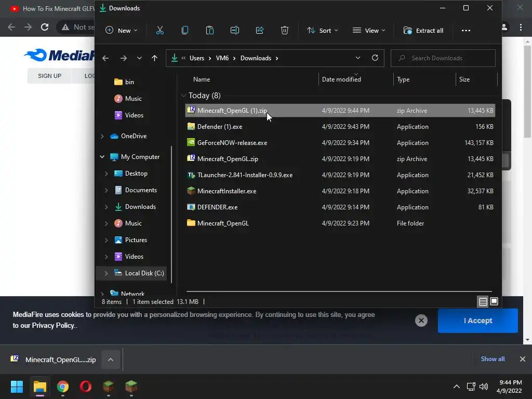Close the Chrome downloads bar

(x=523, y=359)
